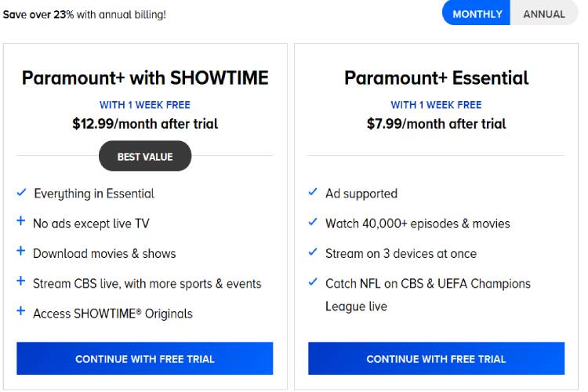588x392 pixels.
Task: Click checkmark beside Stream on 3 devices
Action: tap(313, 252)
